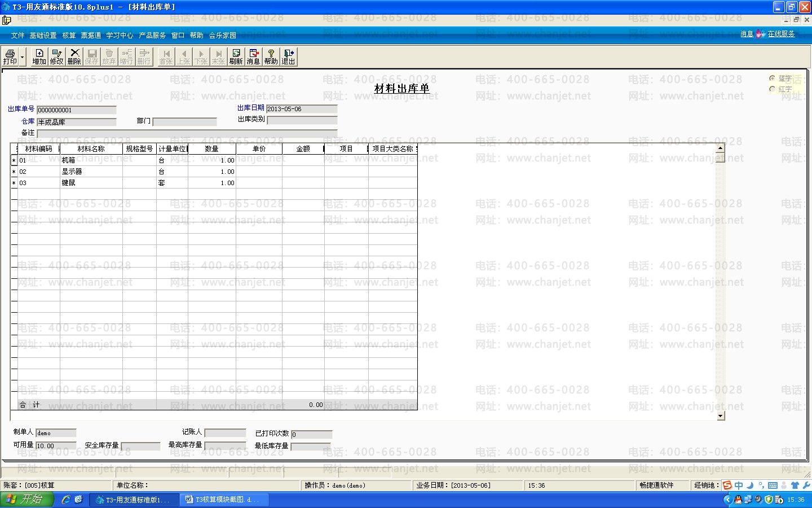Viewport: 812px width, 508px height.
Task: Open the Windows 开始 Start button
Action: click(27, 500)
